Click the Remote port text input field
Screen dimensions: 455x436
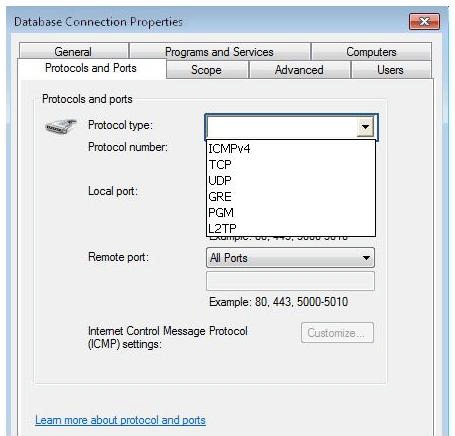(290, 281)
